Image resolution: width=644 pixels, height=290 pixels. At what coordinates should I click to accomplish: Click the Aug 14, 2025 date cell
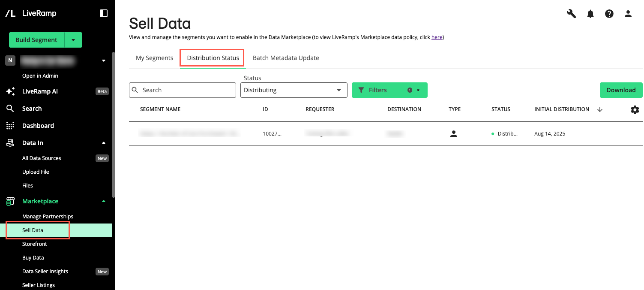coord(550,134)
